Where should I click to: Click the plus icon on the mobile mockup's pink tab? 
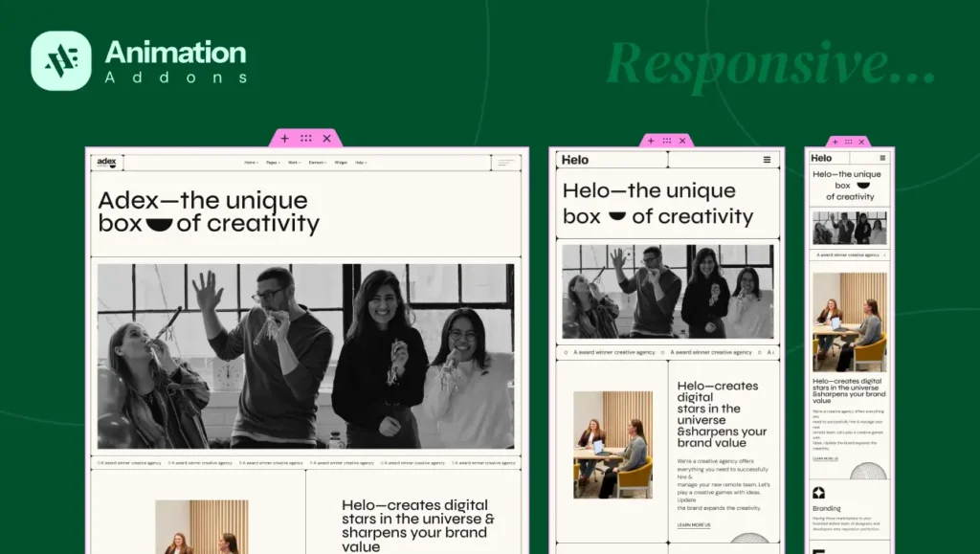tap(835, 143)
